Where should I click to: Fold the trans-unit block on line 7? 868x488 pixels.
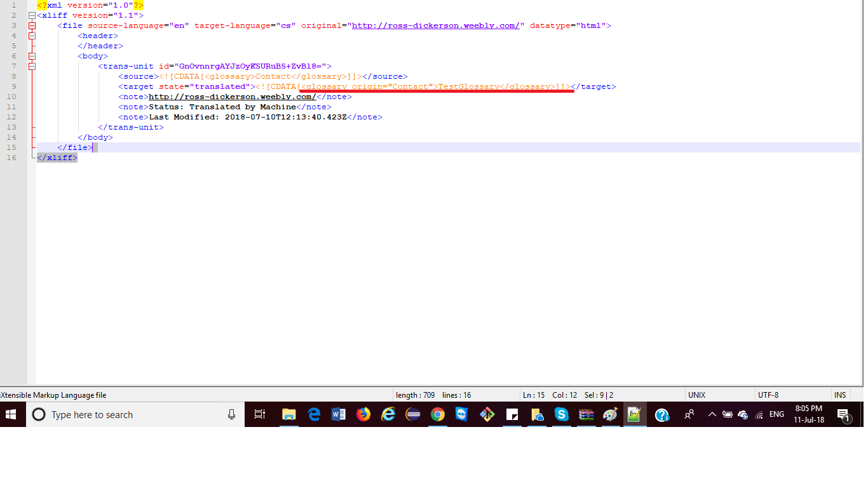click(x=32, y=66)
